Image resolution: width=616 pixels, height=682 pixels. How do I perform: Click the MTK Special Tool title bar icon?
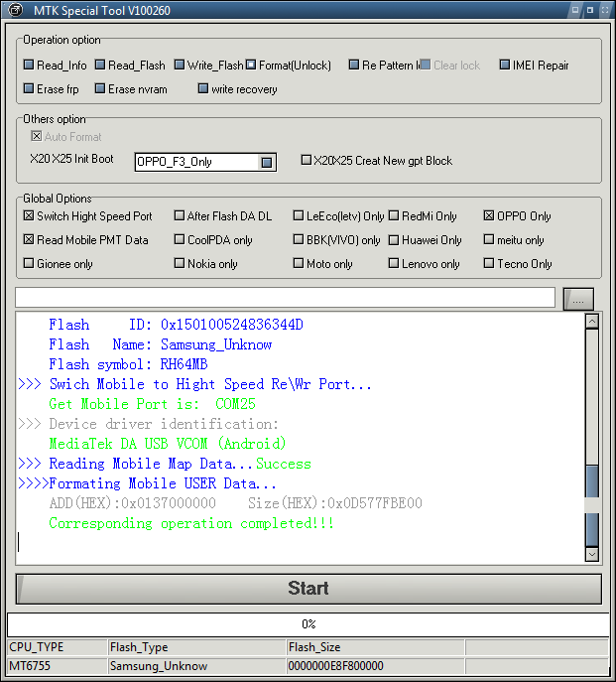click(x=16, y=10)
